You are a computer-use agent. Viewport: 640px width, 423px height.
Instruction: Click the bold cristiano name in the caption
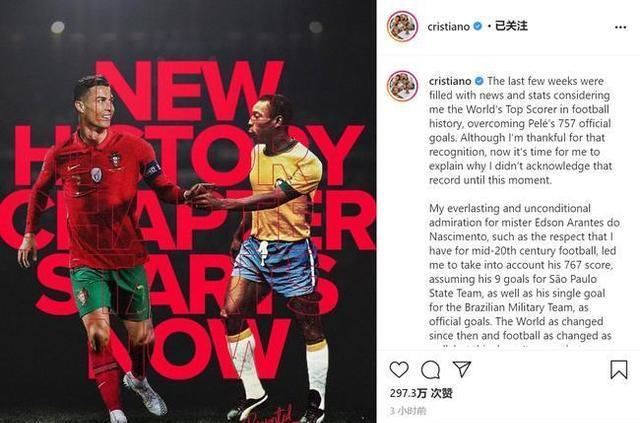point(450,81)
